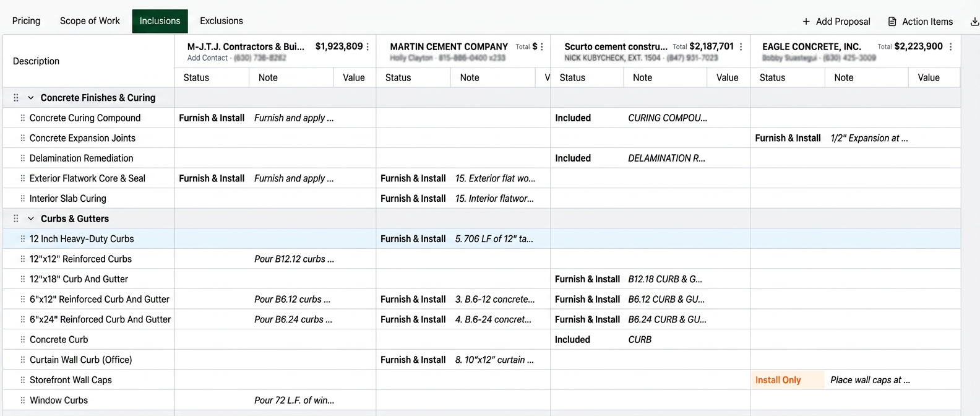
Task: Click drag handle beside Curbs & Gutters
Action: coord(16,219)
